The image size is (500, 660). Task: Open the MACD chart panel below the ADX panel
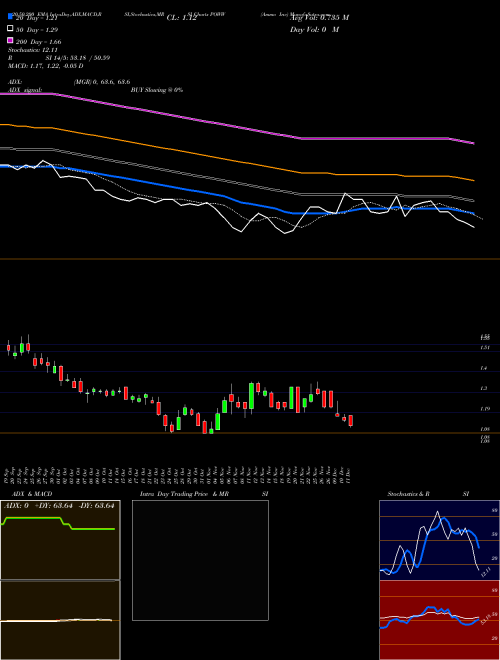[60, 620]
